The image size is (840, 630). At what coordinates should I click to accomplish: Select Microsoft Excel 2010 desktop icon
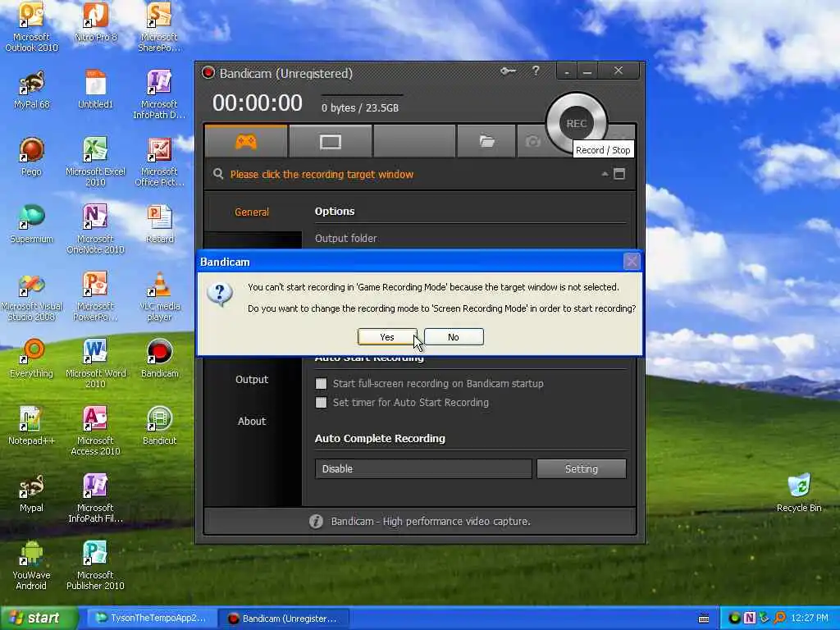tap(95, 162)
